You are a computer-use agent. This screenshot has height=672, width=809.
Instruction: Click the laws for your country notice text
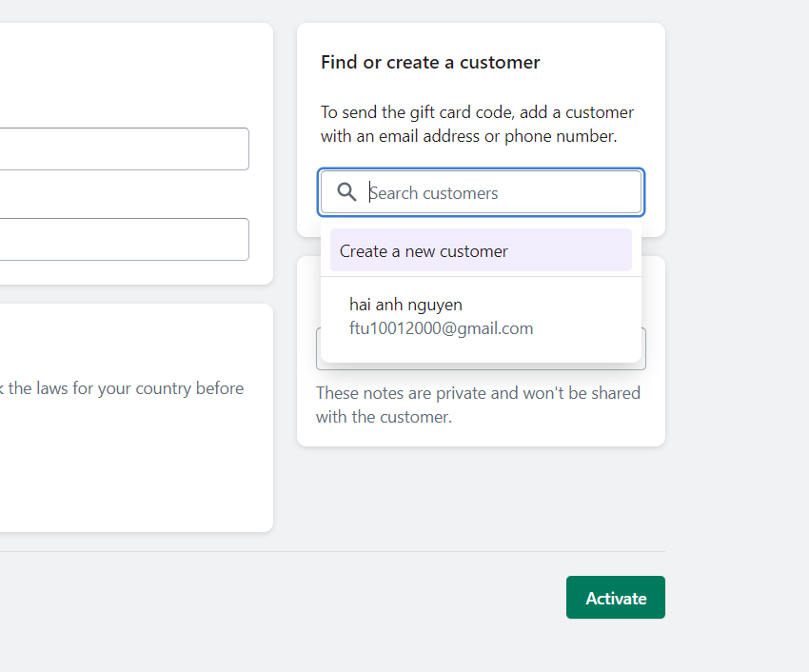pos(122,387)
